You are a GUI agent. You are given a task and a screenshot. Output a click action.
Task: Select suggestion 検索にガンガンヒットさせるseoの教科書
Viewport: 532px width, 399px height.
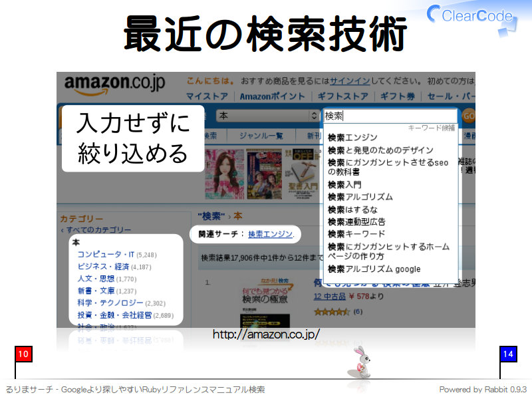click(388, 167)
